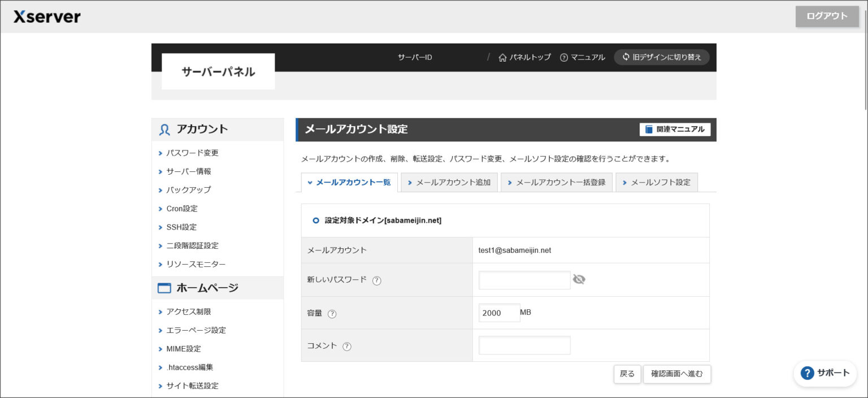Open the メールソフト設定 tab
Image resolution: width=868 pixels, height=398 pixels.
coord(657,183)
